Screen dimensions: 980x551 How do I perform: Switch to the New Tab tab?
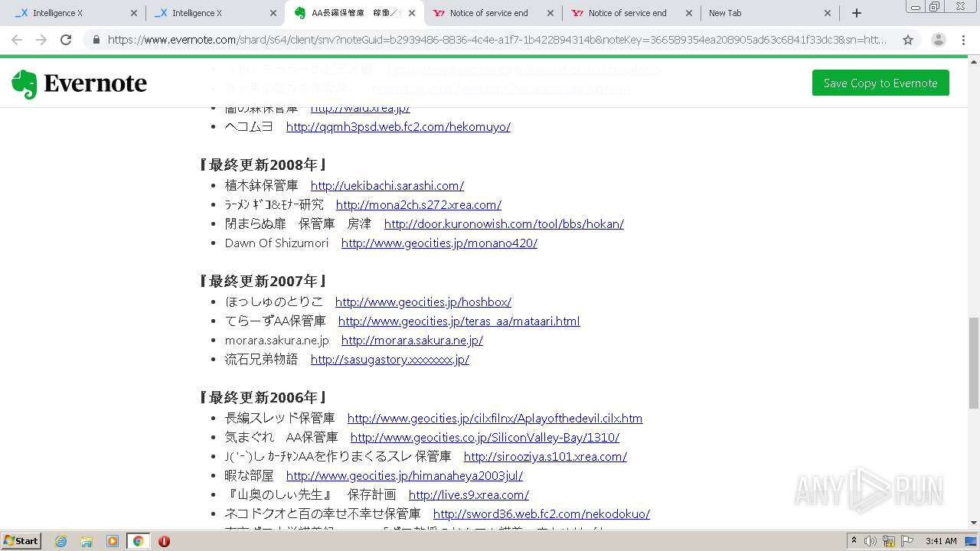(769, 13)
